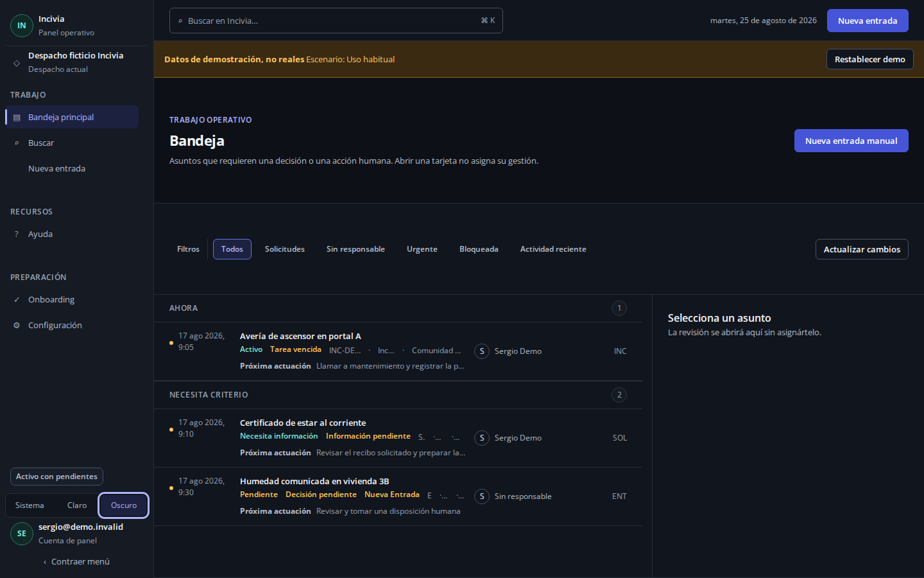Click the Configuración gear icon
The image size is (924, 578).
coord(17,326)
